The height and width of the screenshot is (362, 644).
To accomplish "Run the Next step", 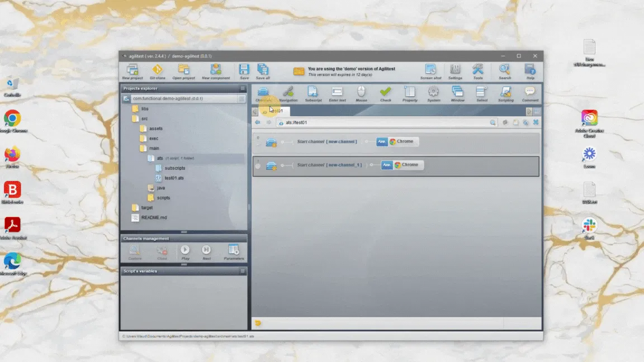I will tap(207, 253).
